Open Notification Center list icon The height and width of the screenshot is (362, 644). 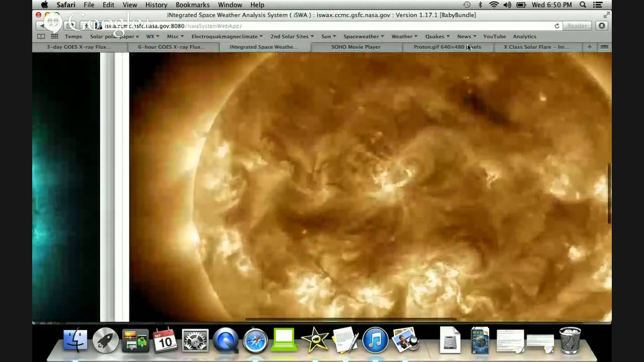tap(597, 5)
